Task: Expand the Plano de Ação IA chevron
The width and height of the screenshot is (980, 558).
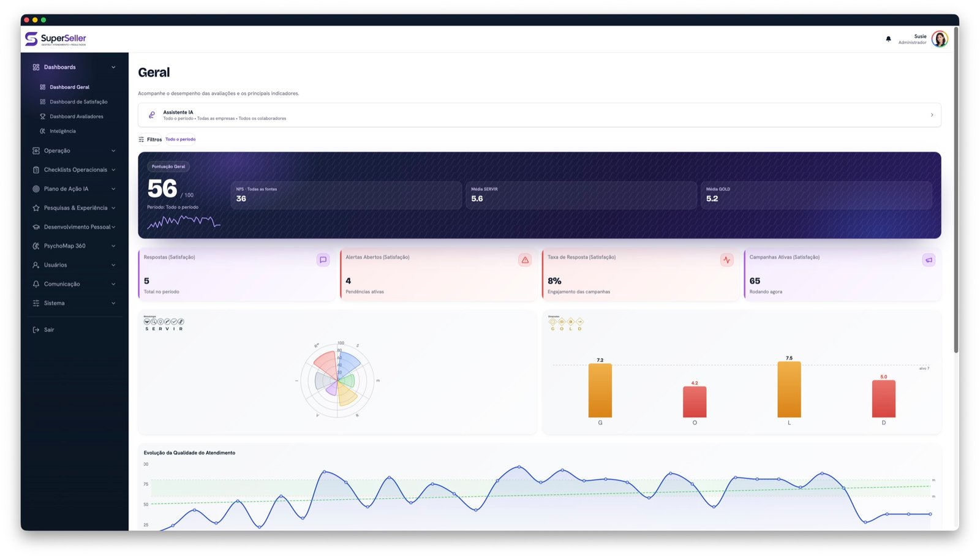Action: tap(113, 189)
